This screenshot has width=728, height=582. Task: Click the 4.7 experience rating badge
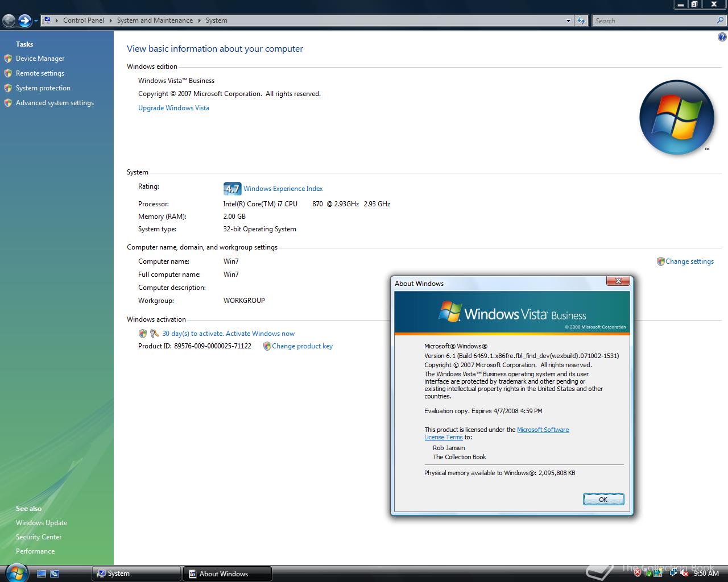pyautogui.click(x=232, y=189)
